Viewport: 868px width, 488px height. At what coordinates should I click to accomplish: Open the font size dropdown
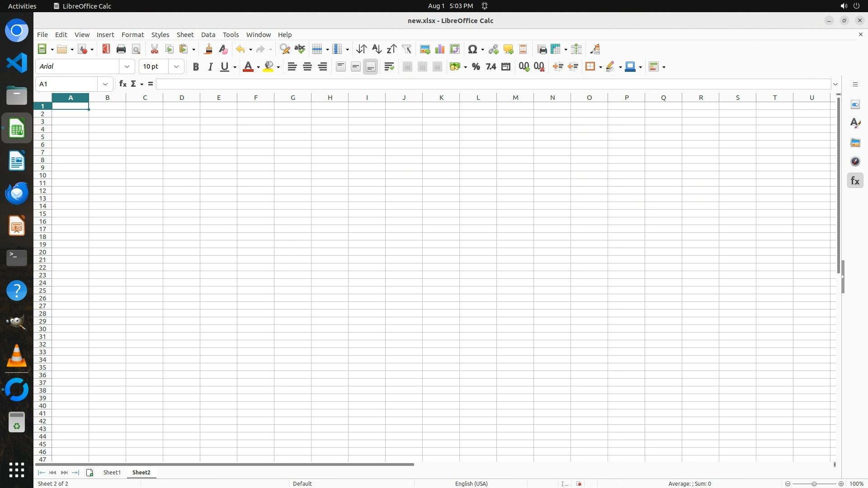pyautogui.click(x=176, y=67)
